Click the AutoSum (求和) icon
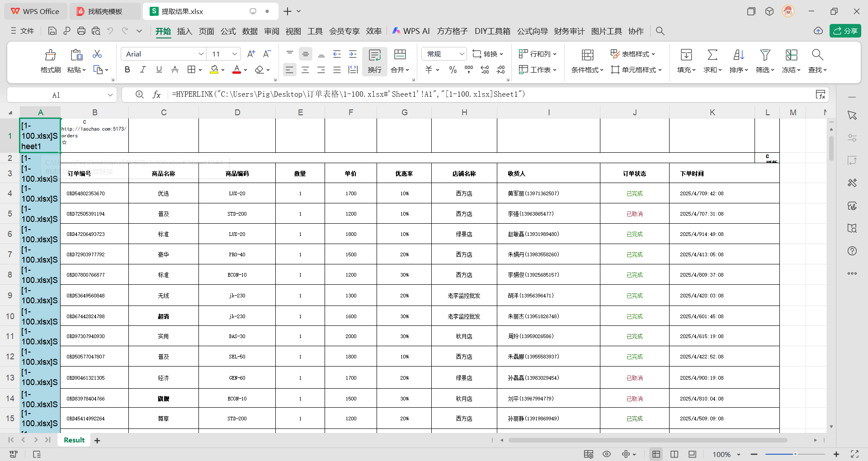The height and width of the screenshot is (461, 868). point(712,61)
